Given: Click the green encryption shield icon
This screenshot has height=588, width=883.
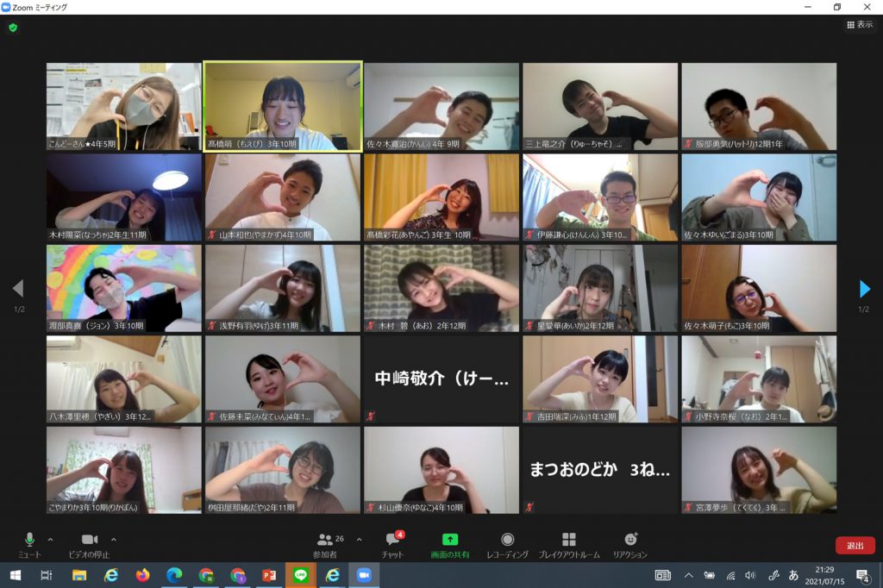Looking at the screenshot, I should coord(13,28).
